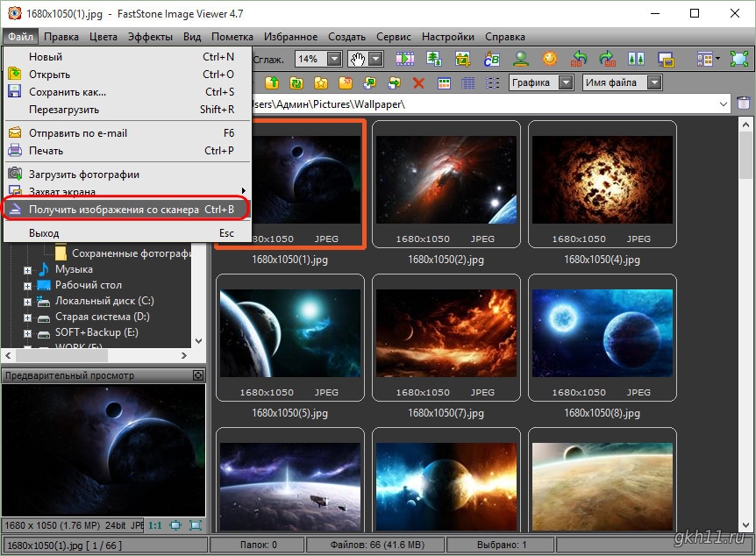Open the Эффекты menu
Viewport: 756px width, 556px height.
pos(150,37)
